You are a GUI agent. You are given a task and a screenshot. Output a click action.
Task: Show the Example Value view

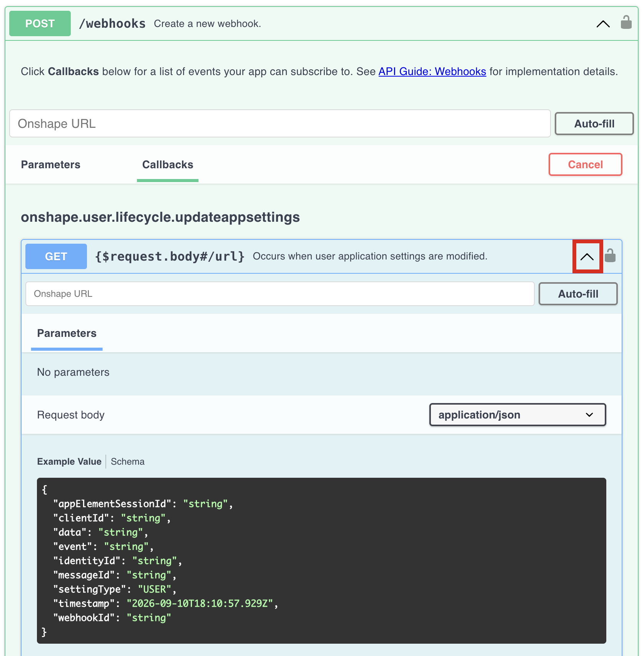point(69,462)
